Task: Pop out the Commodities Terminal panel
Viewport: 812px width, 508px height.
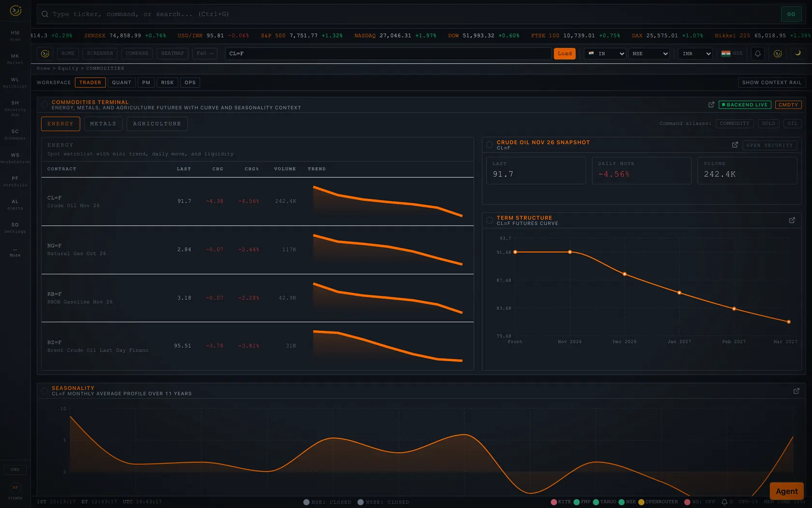Action: pyautogui.click(x=711, y=105)
